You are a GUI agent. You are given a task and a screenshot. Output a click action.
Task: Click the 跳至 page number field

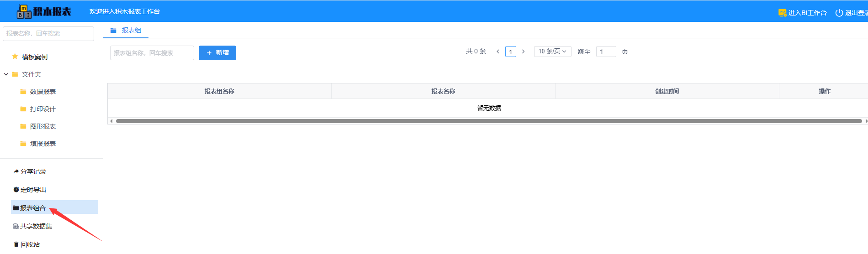[606, 52]
